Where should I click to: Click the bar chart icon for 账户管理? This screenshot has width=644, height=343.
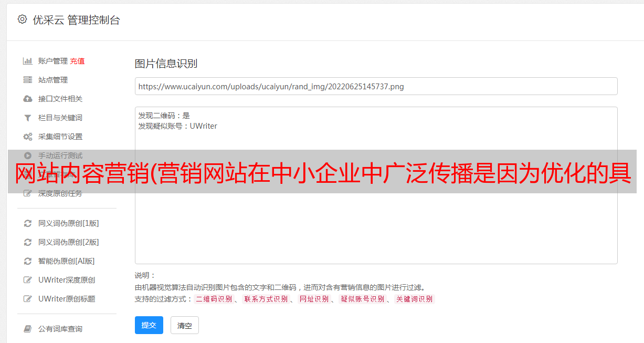pyautogui.click(x=28, y=61)
